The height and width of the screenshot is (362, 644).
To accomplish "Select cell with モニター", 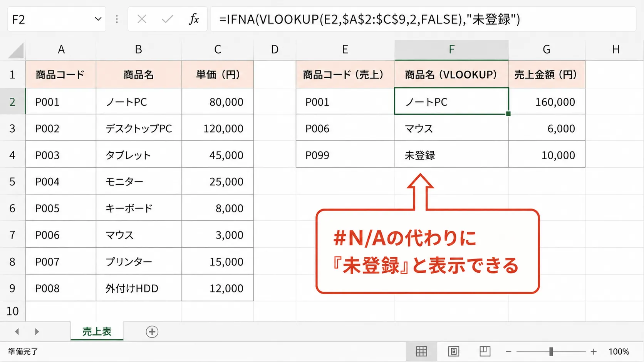I will coord(139,182).
